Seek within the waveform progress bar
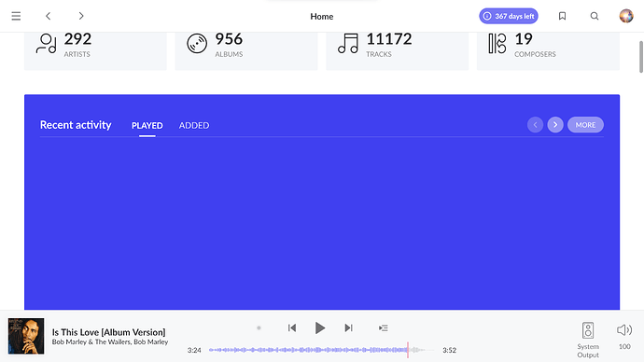Screen dimensions: 644x362 (x=322, y=350)
